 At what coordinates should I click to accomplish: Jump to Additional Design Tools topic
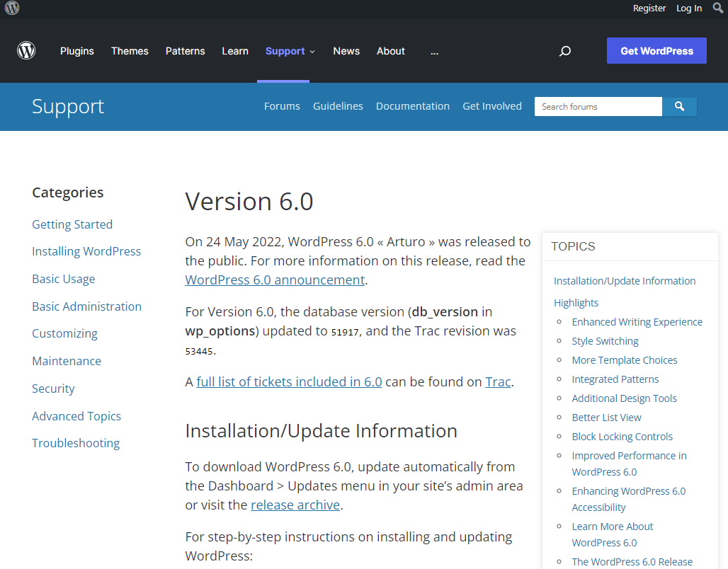pos(625,398)
